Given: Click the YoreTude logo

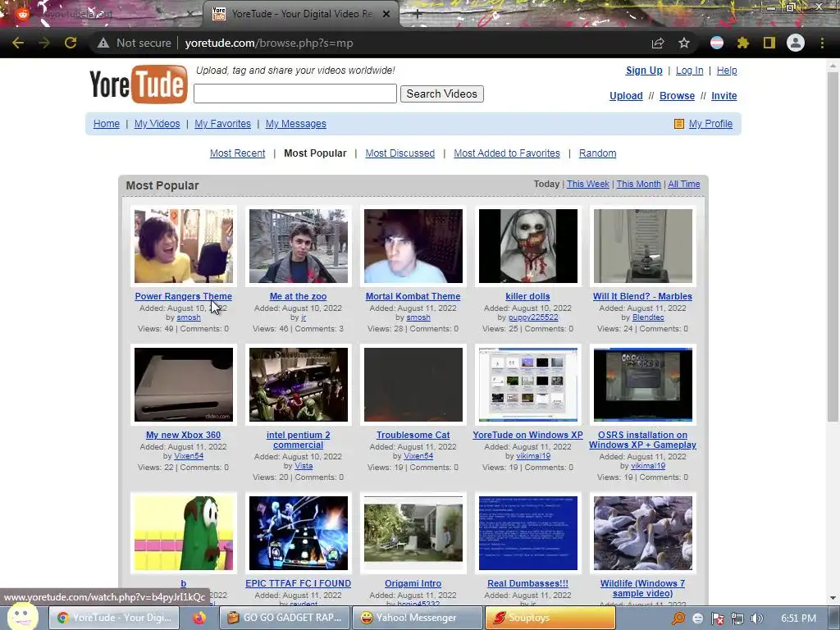Looking at the screenshot, I should click(x=138, y=84).
